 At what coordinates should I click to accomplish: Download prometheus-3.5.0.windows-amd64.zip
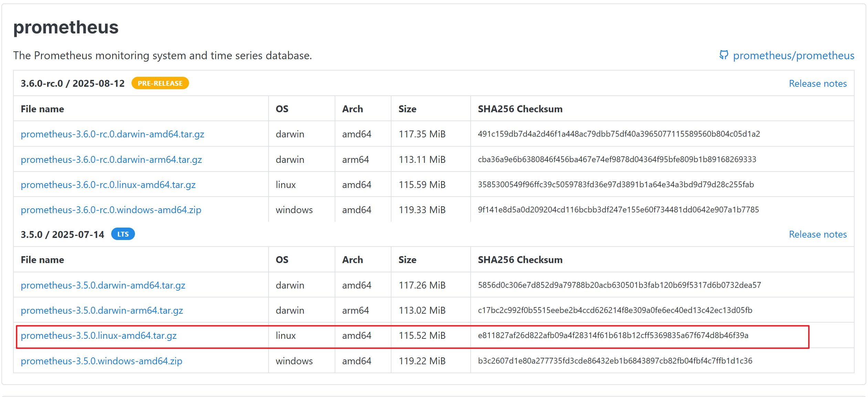102,361
